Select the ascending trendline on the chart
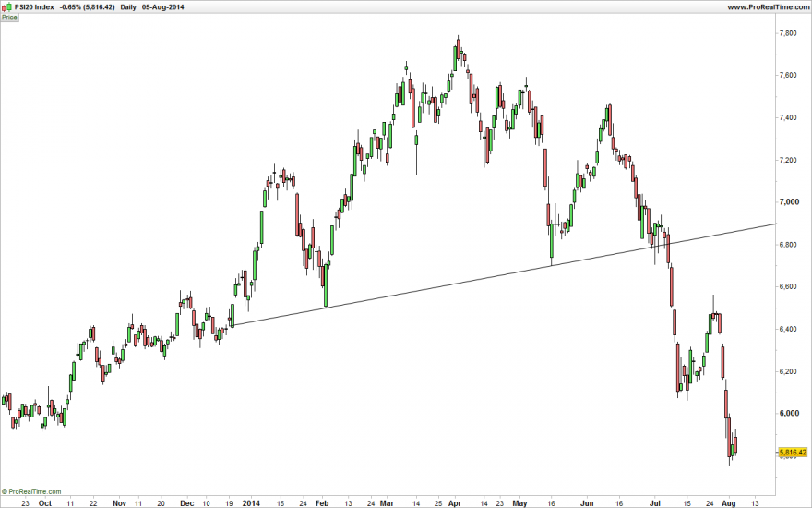812x508 pixels. point(502,275)
